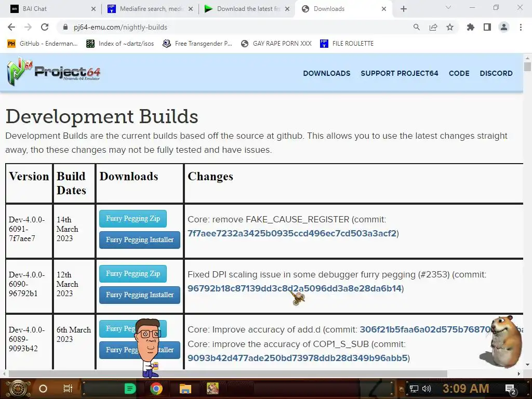Open the Cortana circle on the taskbar
The image size is (532, 399).
pos(43,389)
